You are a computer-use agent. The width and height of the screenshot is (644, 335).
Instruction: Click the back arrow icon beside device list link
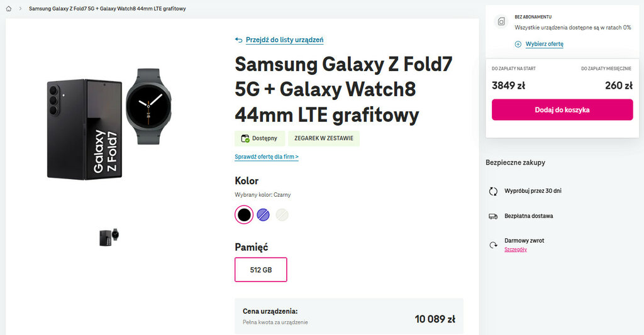click(x=238, y=40)
